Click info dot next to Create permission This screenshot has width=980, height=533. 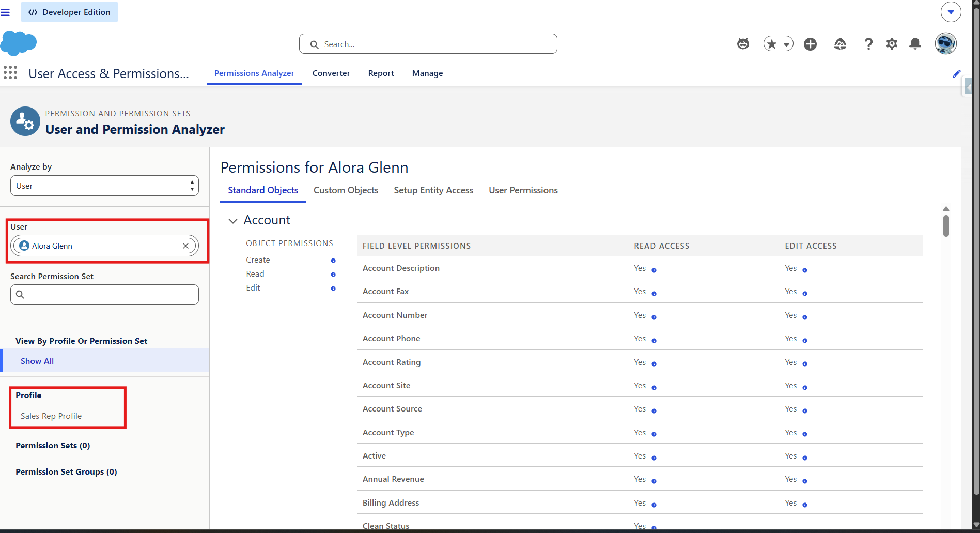tap(333, 261)
